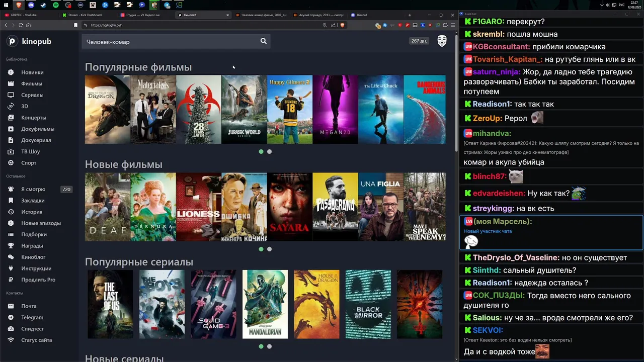Open the ТВ Шоу section in sidebar
The image size is (644, 362).
[30, 151]
